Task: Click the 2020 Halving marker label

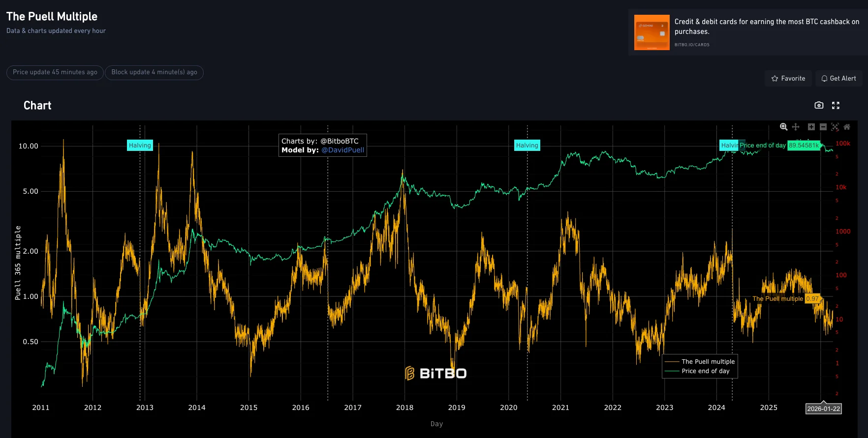Action: 527,146
